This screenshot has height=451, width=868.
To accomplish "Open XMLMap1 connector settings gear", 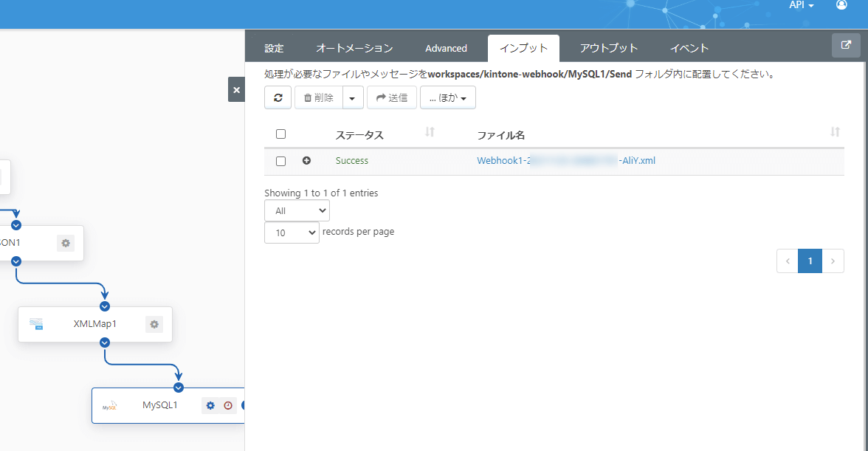I will tap(154, 324).
